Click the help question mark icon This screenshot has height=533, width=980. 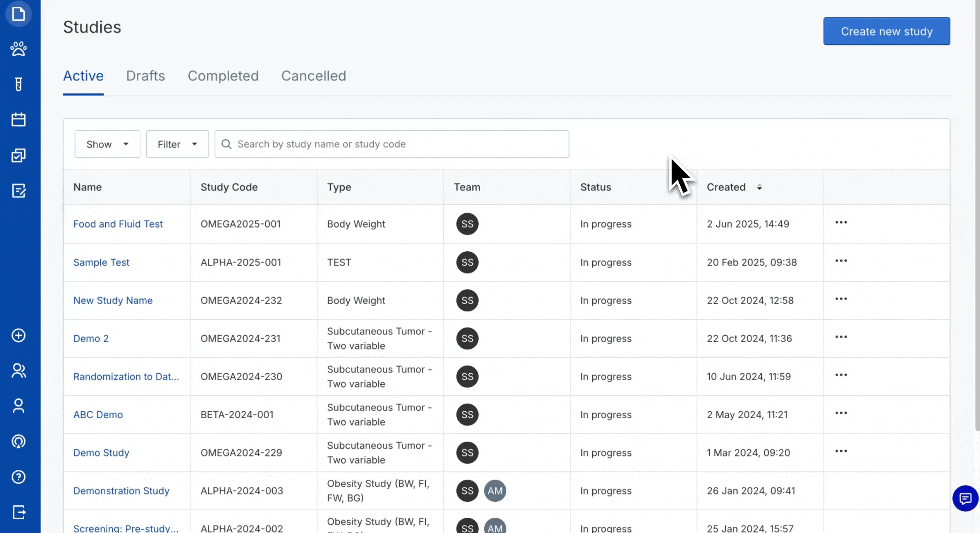click(x=18, y=477)
